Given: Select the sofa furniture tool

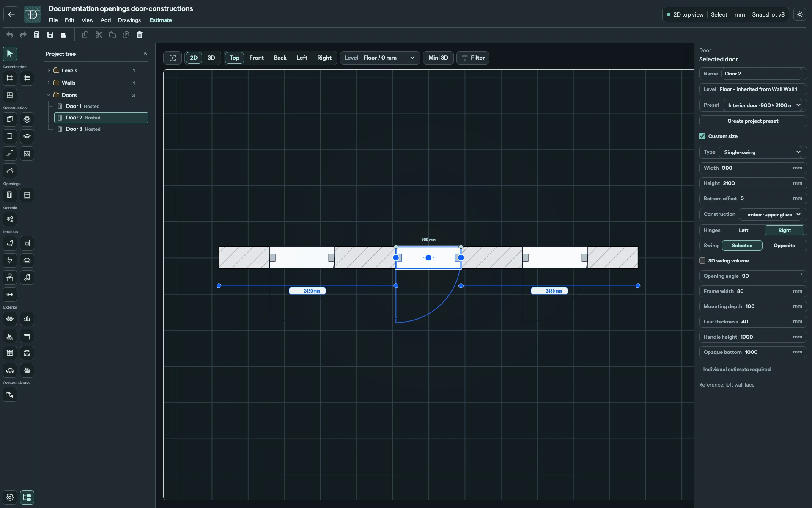Looking at the screenshot, I should tap(27, 260).
